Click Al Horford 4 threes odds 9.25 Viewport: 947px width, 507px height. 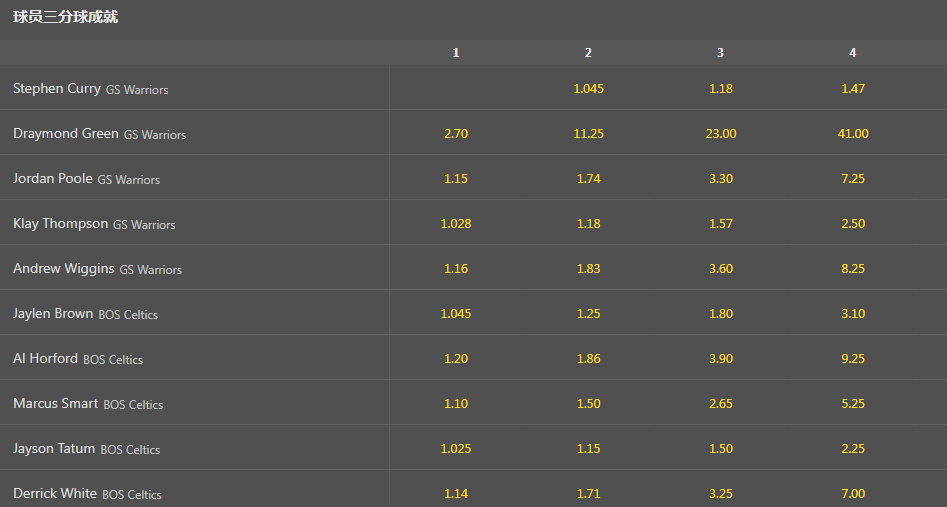coord(852,359)
